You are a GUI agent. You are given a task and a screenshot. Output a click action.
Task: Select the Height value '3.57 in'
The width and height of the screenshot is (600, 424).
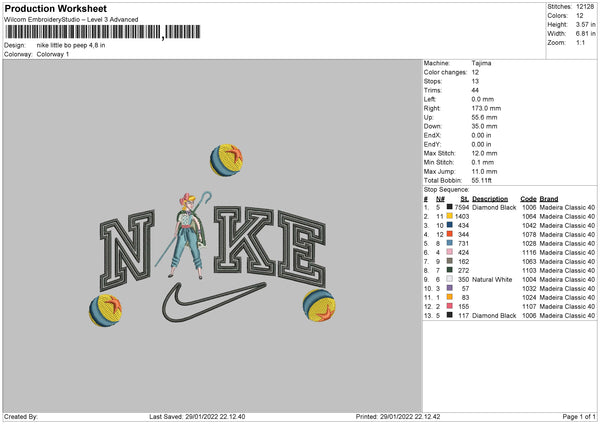pyautogui.click(x=585, y=24)
